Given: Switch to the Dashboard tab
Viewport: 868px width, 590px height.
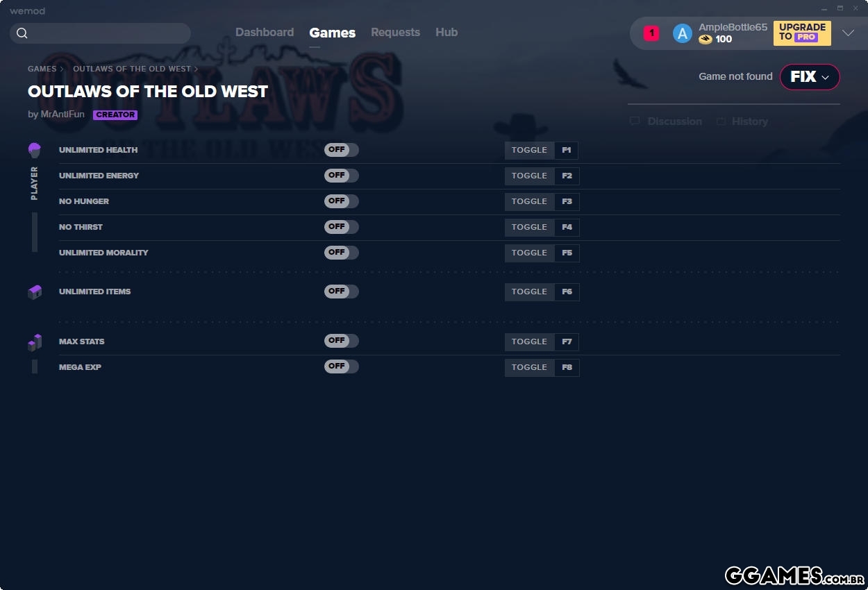Looking at the screenshot, I should tap(265, 33).
